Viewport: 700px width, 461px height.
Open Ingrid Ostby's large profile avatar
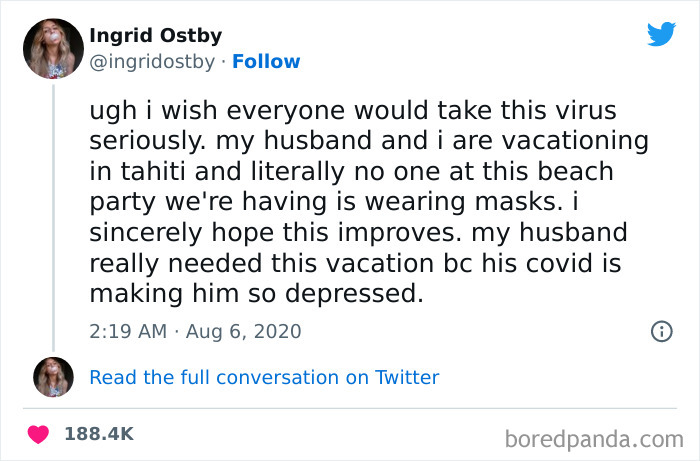pos(53,48)
